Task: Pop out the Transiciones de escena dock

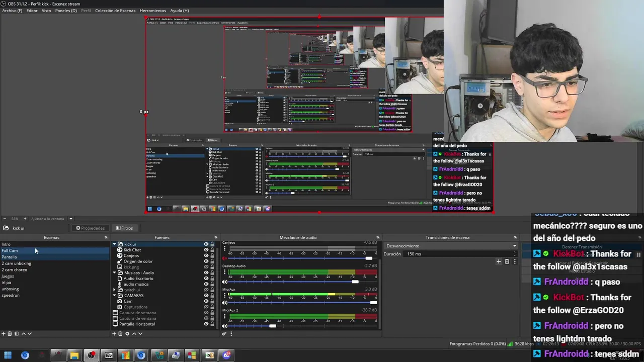Action: 515,238
